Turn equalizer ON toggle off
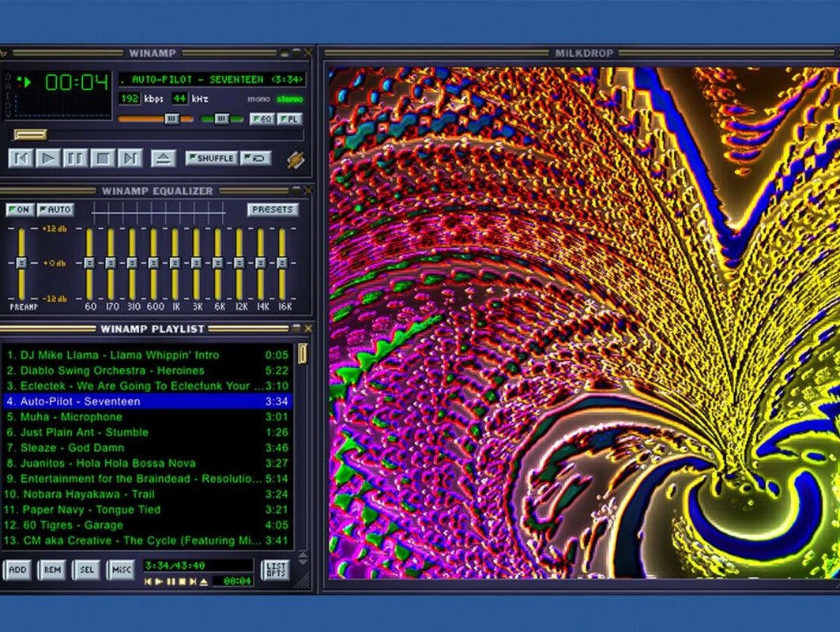The image size is (840, 632). pyautogui.click(x=19, y=210)
